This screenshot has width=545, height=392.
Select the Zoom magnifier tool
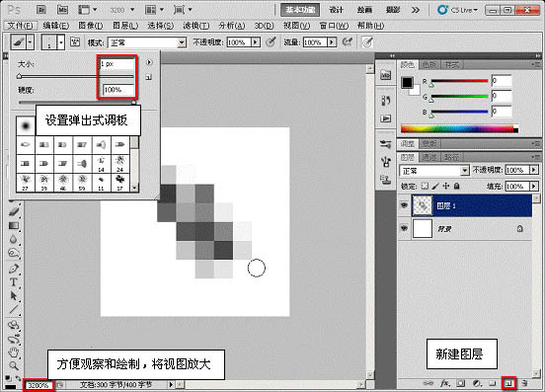14,365
